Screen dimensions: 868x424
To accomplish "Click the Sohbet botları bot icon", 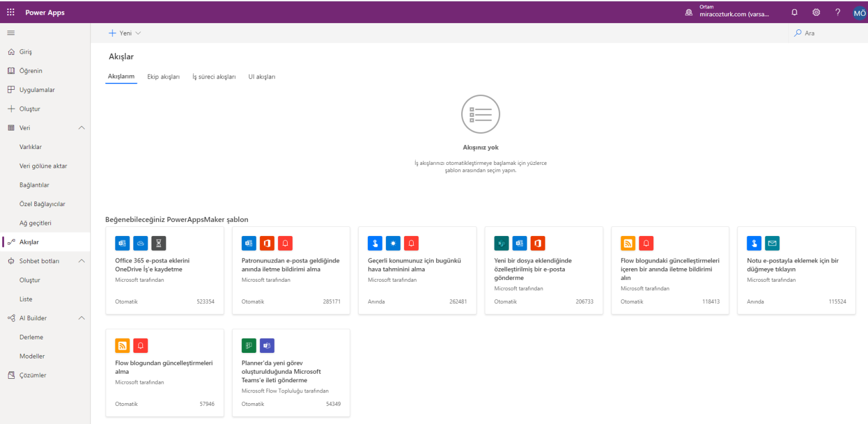I will 11,261.
